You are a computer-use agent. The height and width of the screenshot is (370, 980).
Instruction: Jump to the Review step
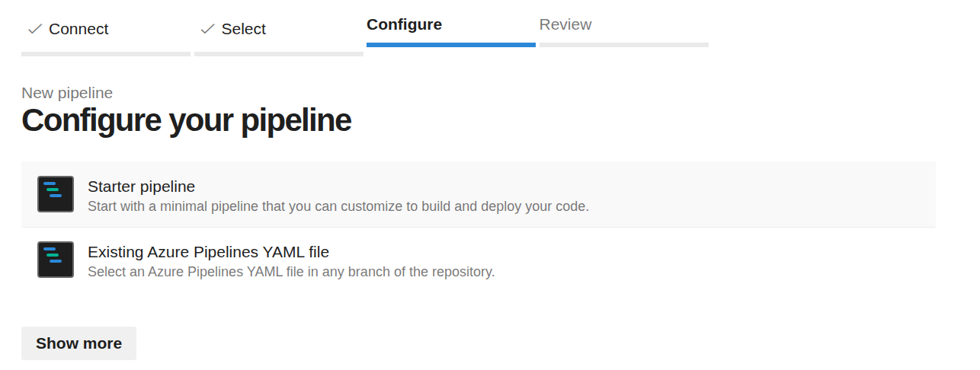coord(565,24)
